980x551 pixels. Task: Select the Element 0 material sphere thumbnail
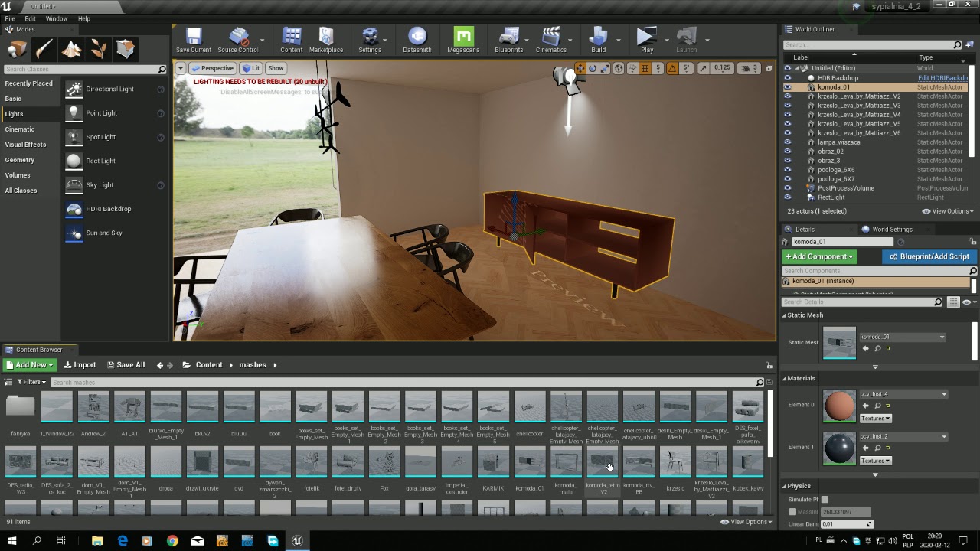[839, 406]
